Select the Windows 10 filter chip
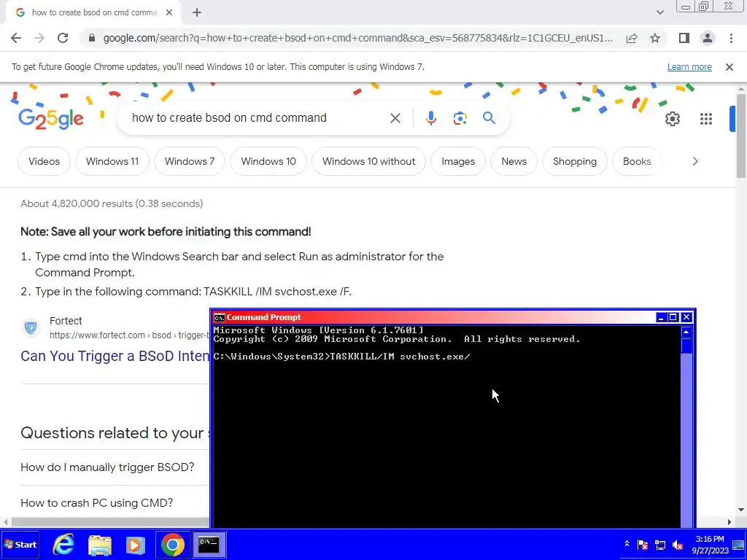Viewport: 747px width, 560px height. click(268, 161)
